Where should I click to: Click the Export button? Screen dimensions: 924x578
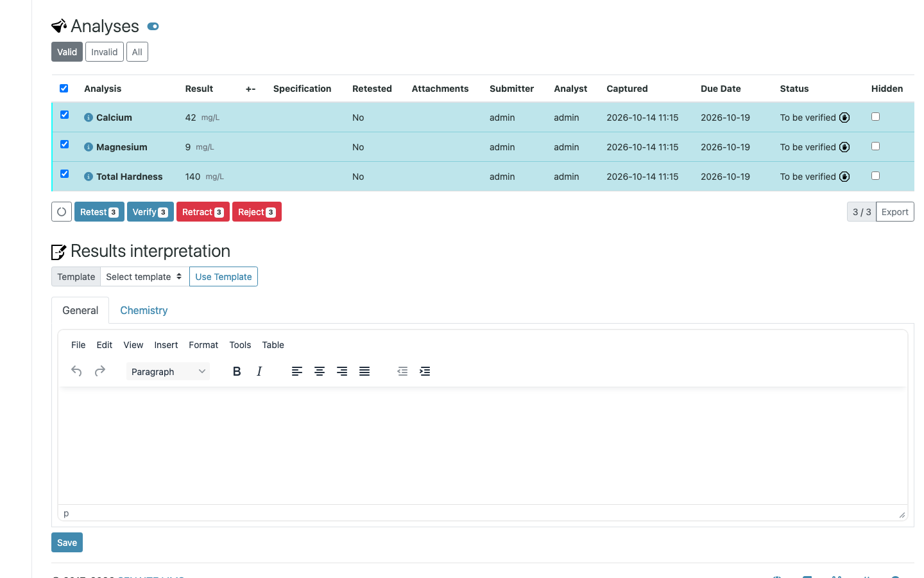coord(895,212)
